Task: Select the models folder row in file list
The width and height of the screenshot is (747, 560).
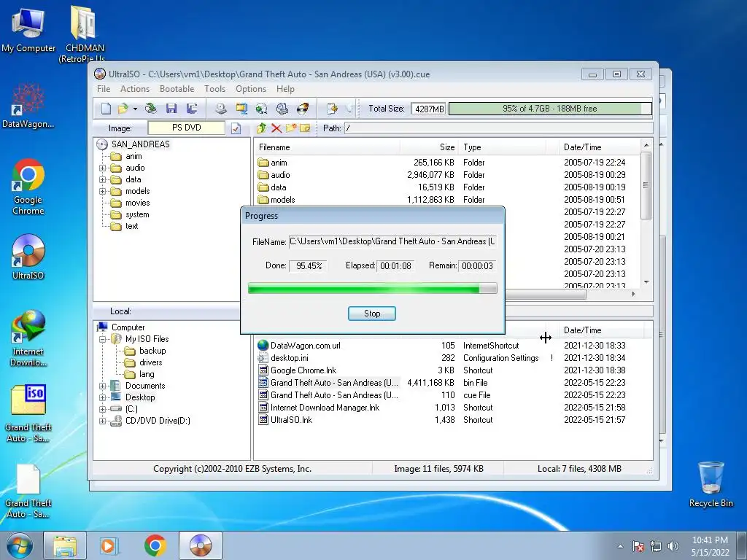Action: [448, 200]
